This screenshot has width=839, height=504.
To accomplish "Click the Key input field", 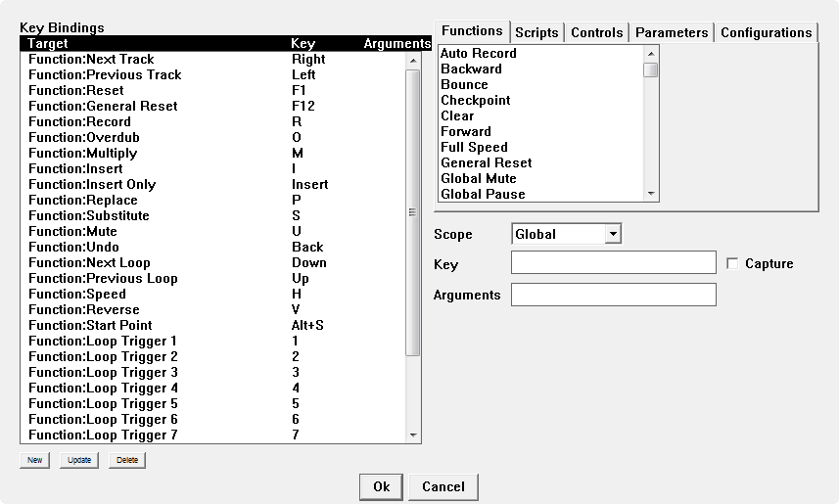I will pyautogui.click(x=614, y=262).
